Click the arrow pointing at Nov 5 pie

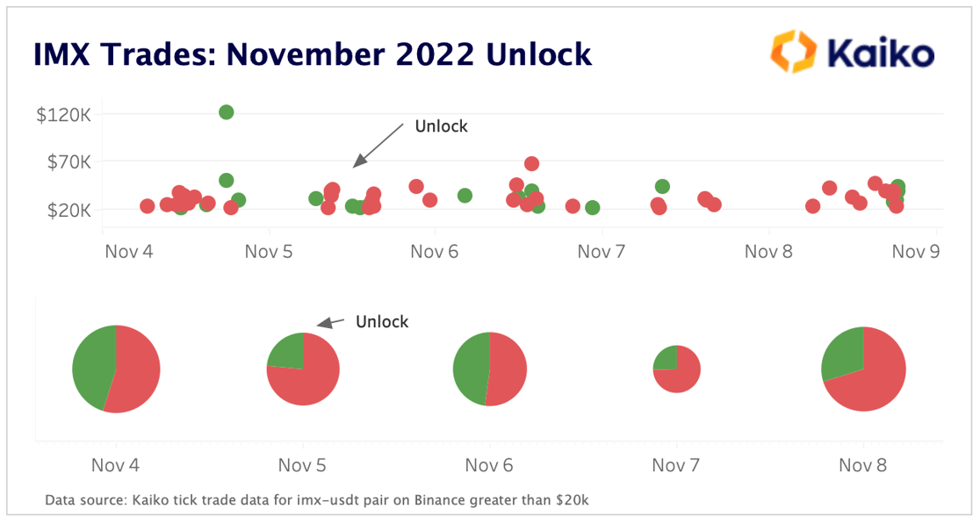tap(330, 323)
